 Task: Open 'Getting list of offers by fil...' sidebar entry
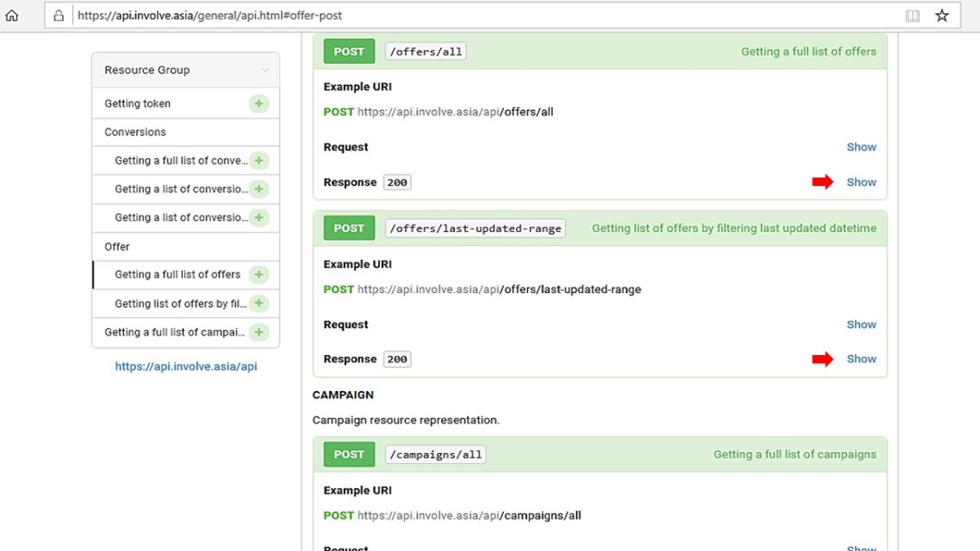click(180, 304)
